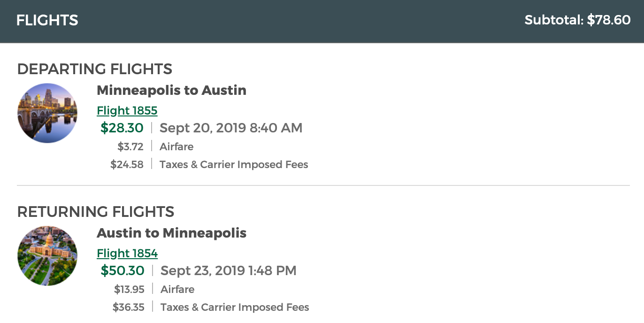Click the Austin capitol circular image
644x323 pixels.
[47, 256]
